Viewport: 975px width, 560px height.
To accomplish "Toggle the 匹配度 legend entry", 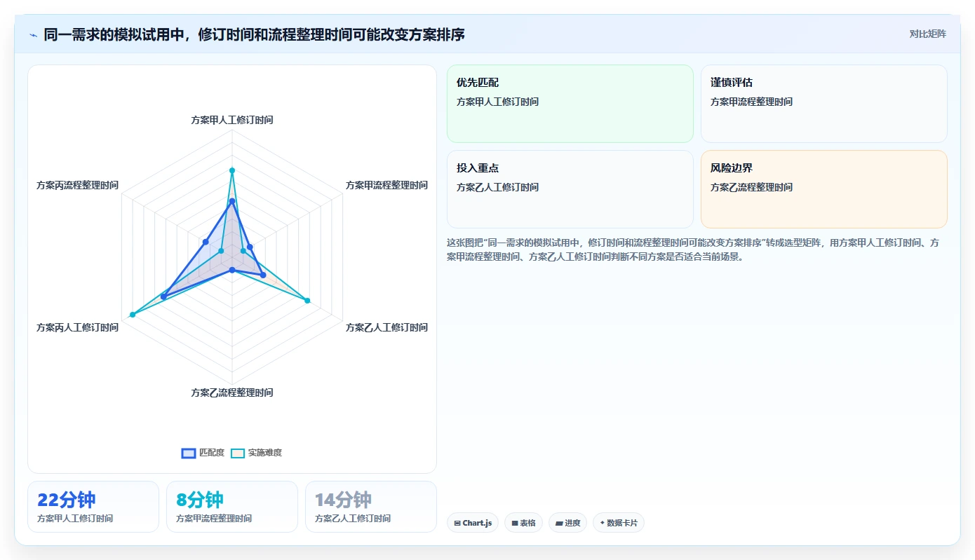I will (x=203, y=453).
